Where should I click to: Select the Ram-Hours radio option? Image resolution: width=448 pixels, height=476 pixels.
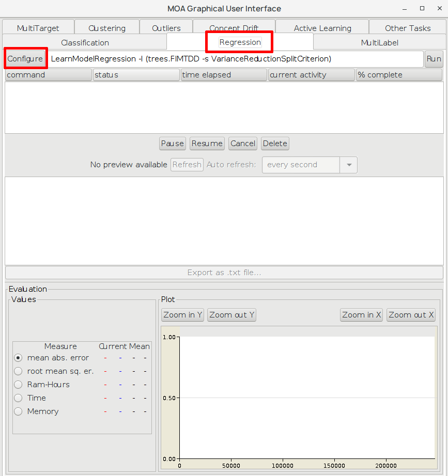18,385
